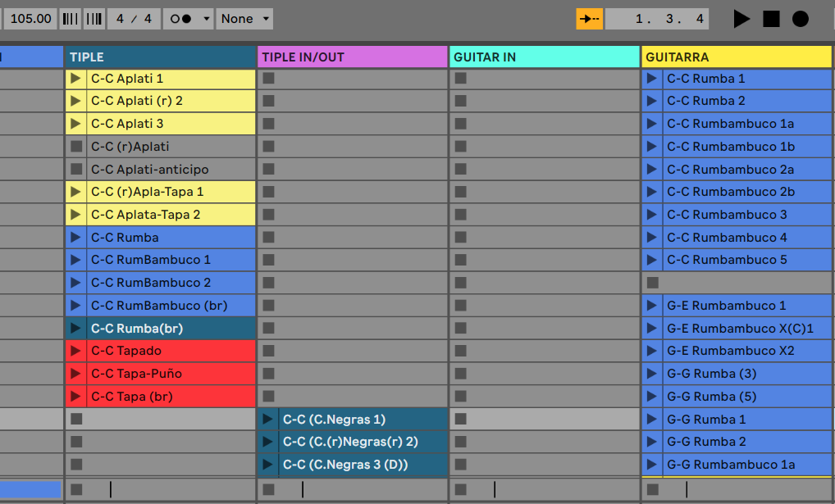
Task: Toggle the Follow playback button
Action: 589,19
